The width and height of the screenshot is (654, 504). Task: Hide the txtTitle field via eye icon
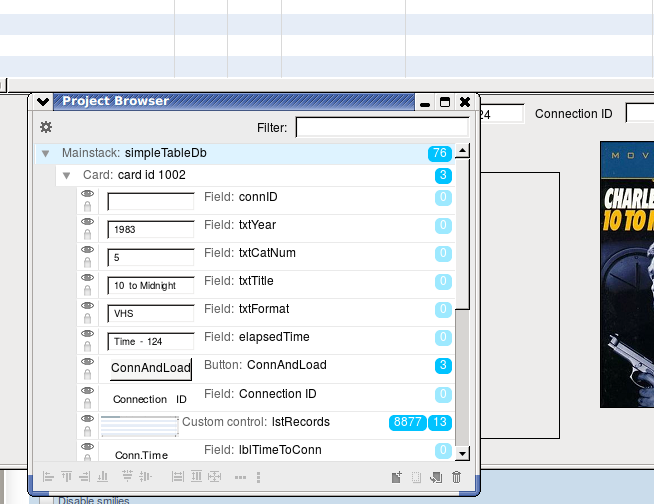pyautogui.click(x=87, y=277)
